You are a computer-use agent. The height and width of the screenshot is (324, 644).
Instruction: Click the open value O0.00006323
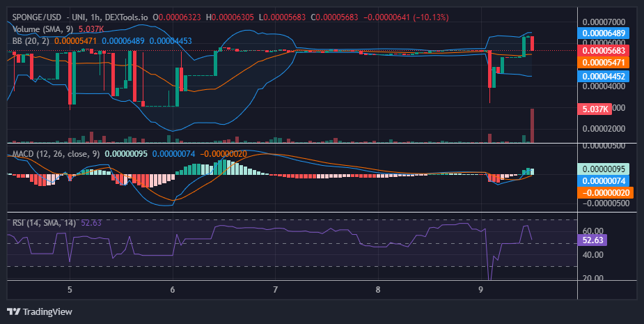[177, 17]
